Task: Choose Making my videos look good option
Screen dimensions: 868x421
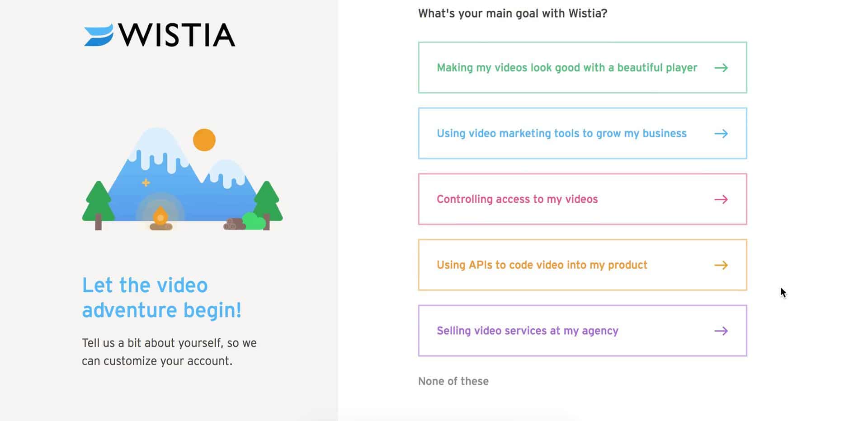Action: click(582, 68)
